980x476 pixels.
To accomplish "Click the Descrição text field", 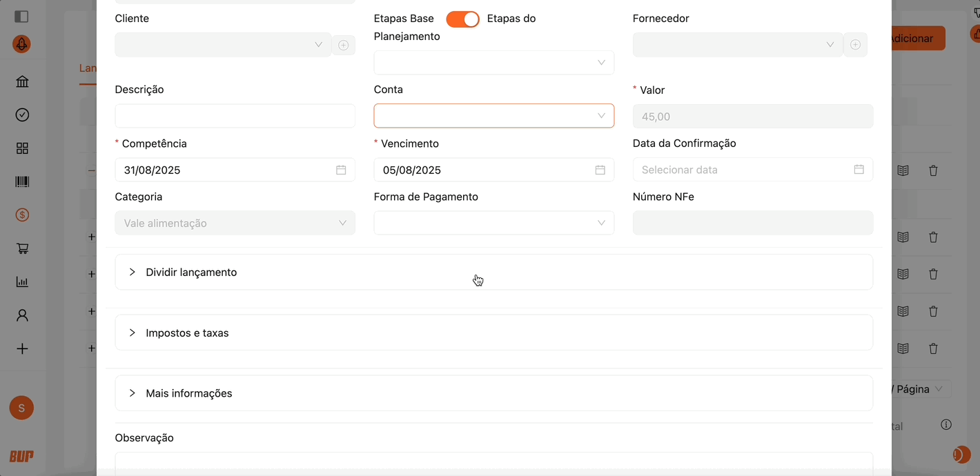I will tap(235, 116).
